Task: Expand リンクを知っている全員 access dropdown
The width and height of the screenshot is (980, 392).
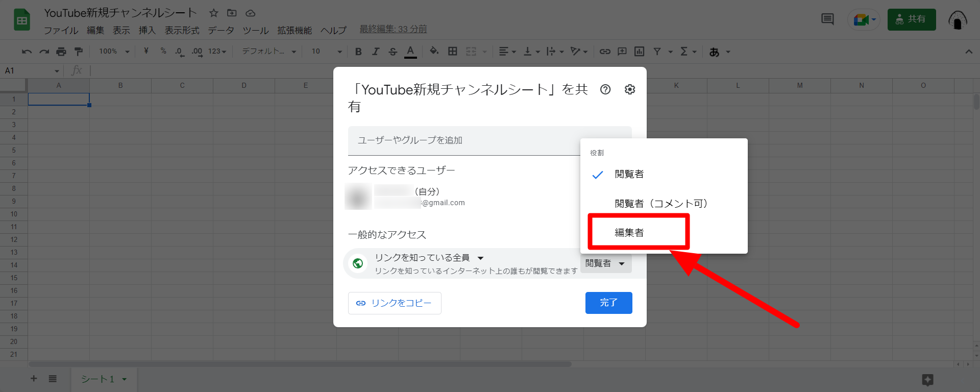Action: click(430, 258)
